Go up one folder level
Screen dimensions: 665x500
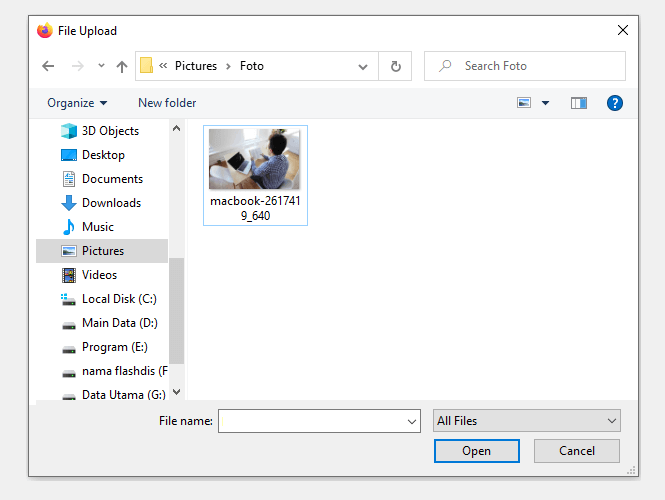[122, 66]
